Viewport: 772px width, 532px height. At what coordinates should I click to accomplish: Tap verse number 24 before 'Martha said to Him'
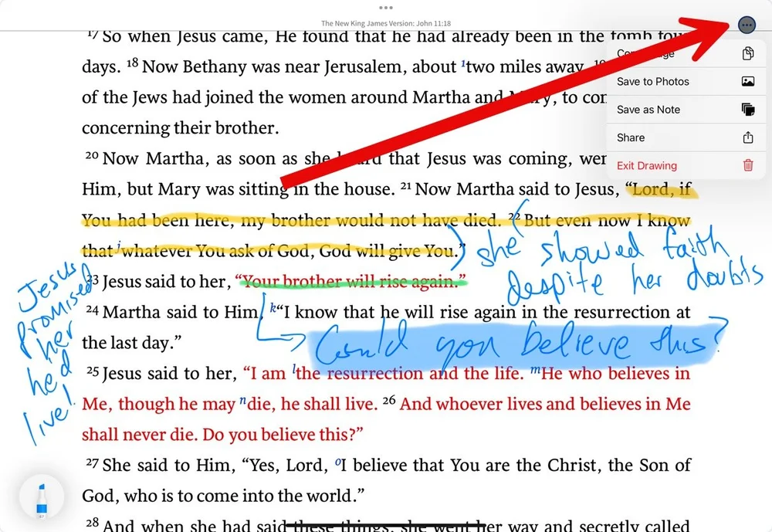click(92, 310)
